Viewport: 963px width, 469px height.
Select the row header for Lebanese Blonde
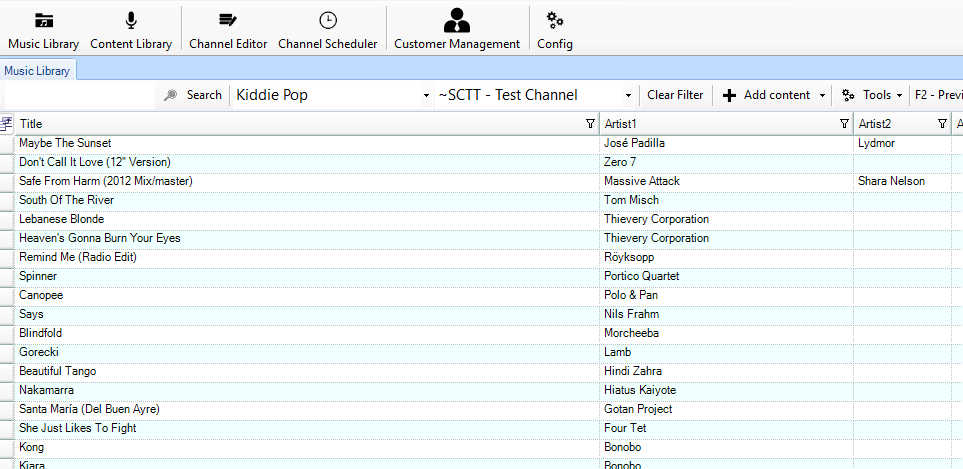7,219
